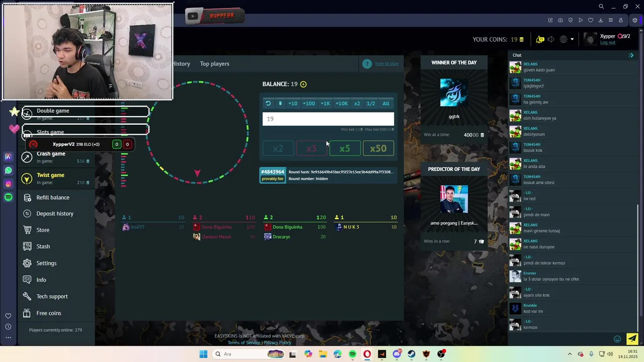
Task: Open Free coins gift icon
Action: tap(27, 313)
